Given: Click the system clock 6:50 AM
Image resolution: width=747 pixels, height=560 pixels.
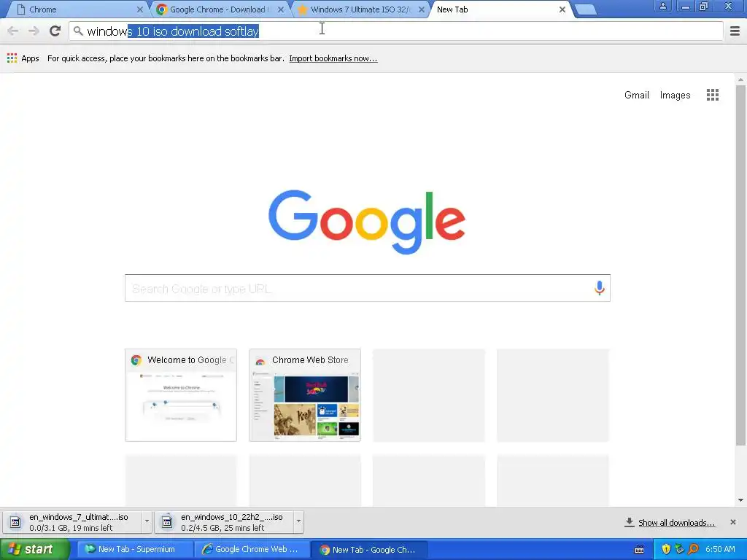Looking at the screenshot, I should pos(720,550).
